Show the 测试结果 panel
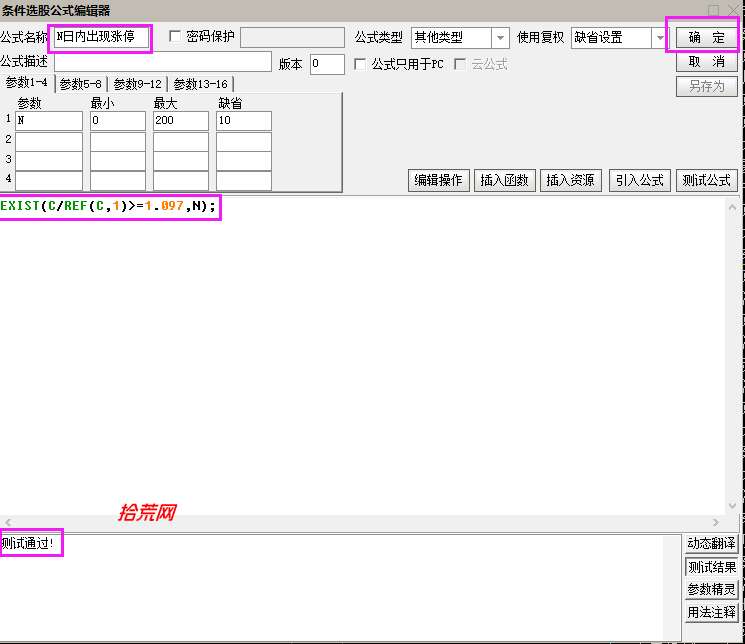Screen dimensions: 745x644 tap(711, 567)
